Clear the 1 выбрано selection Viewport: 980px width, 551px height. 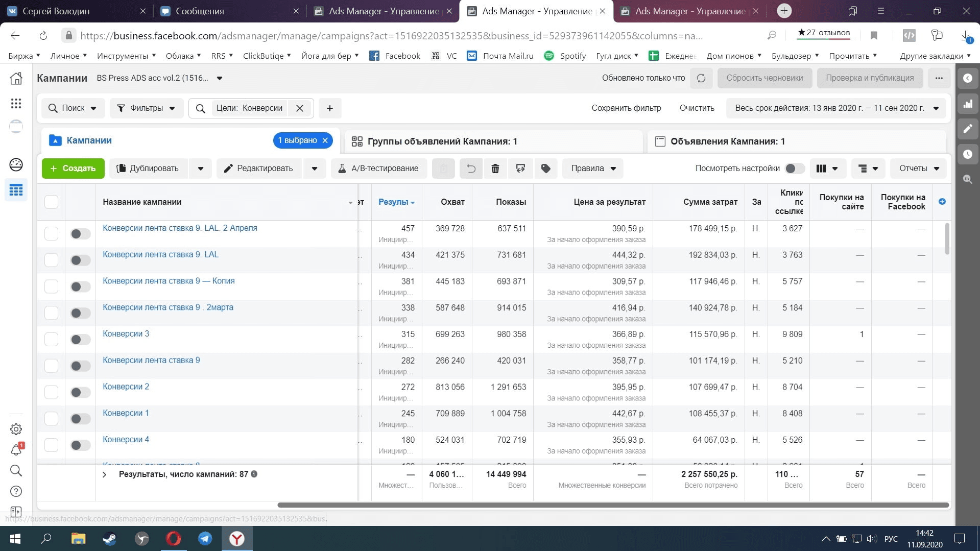[325, 140]
